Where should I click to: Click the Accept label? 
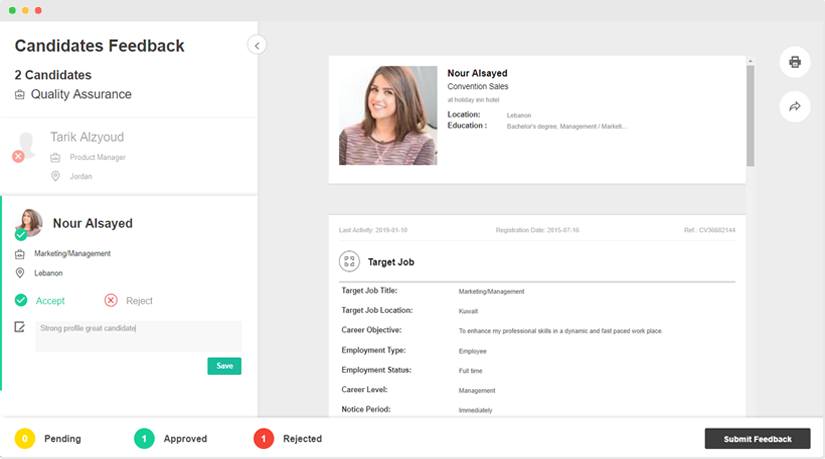pos(50,301)
